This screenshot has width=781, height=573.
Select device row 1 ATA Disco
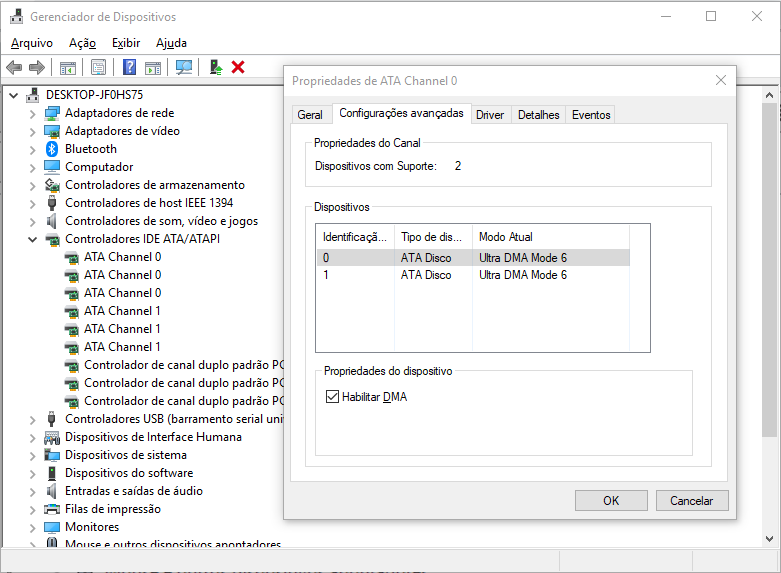425,275
